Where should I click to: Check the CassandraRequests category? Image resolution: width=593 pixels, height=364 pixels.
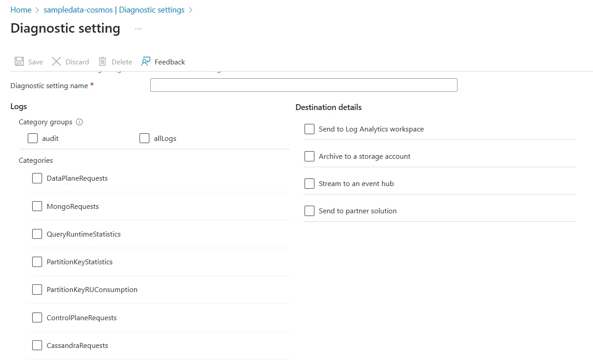coord(37,345)
